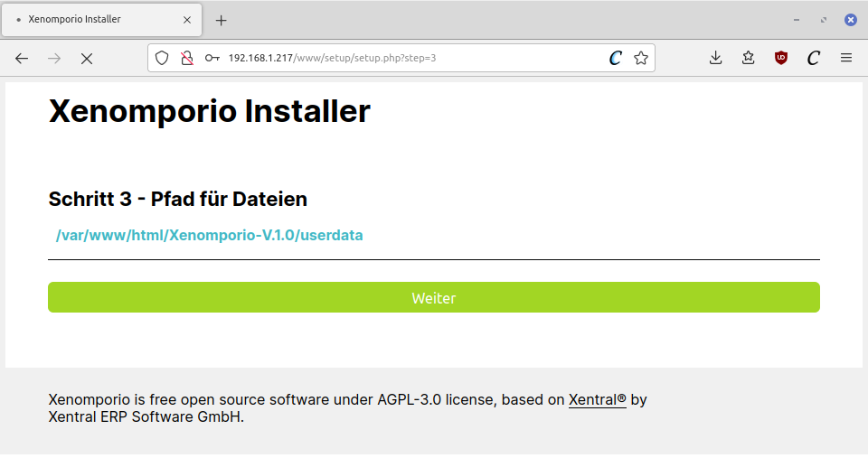
Task: Click the forward navigation arrow
Action: (54, 58)
